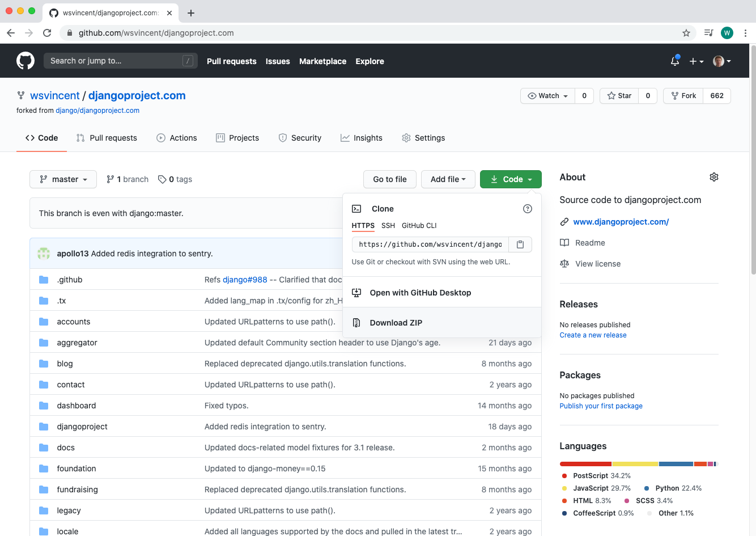Click the 1 branch link

pyautogui.click(x=128, y=179)
